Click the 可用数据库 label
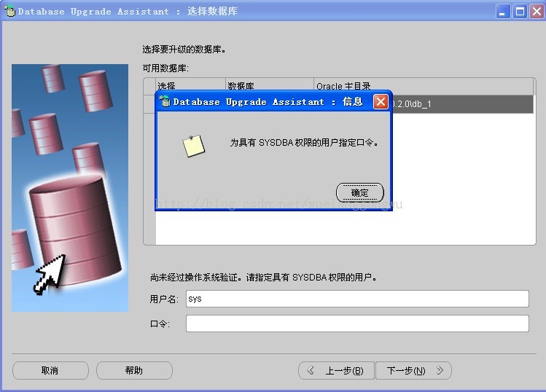 [x=165, y=68]
